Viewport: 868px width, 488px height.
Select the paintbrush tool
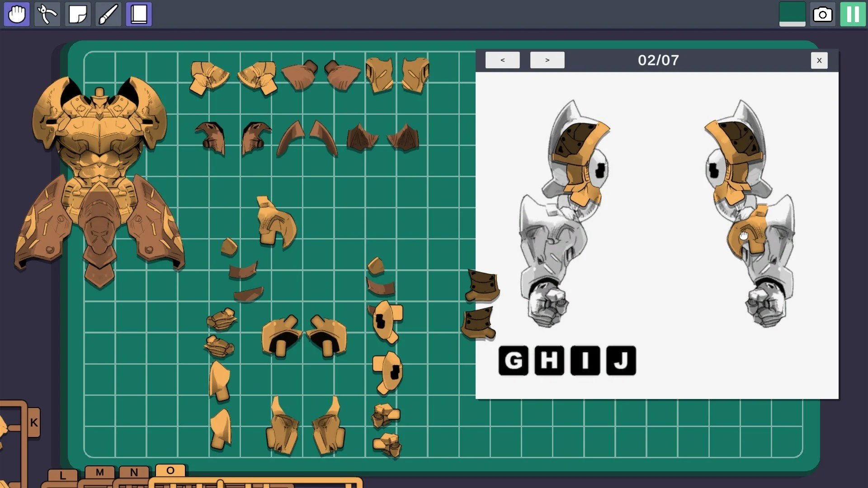[108, 14]
